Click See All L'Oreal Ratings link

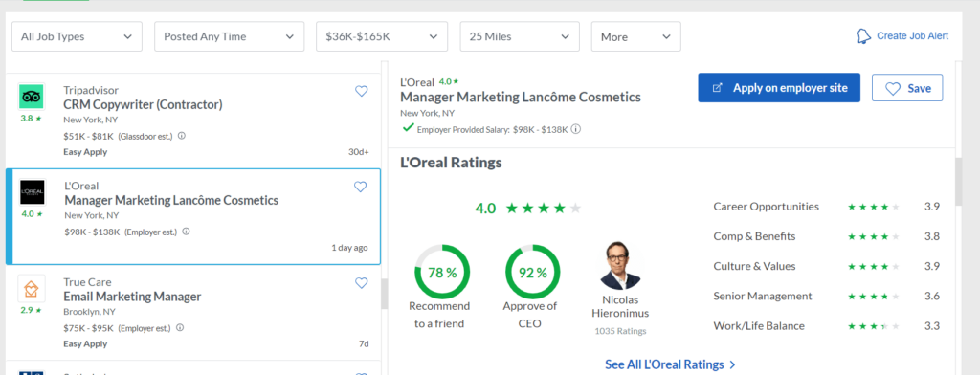click(664, 364)
